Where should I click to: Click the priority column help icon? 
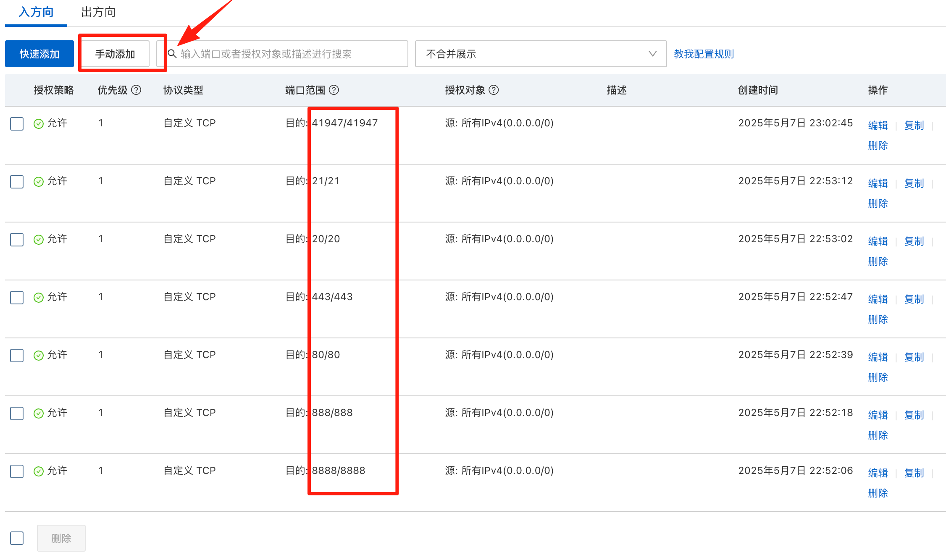click(x=136, y=90)
